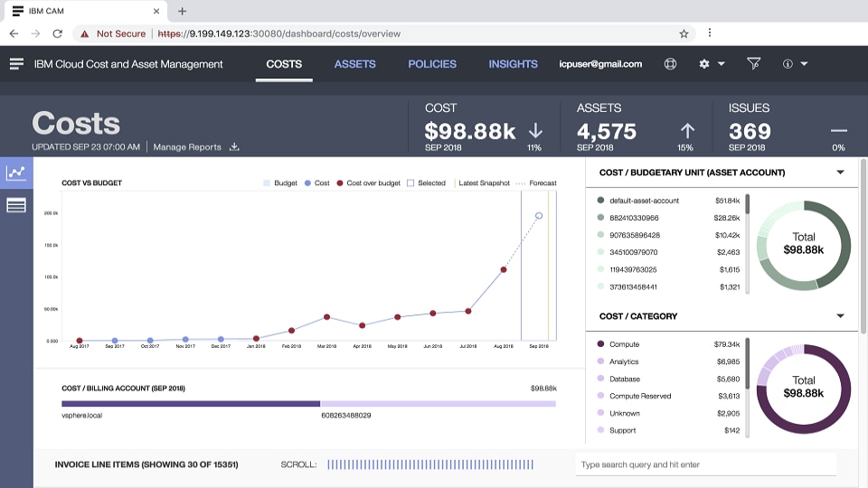Click the Mar 2018 chart data point
The height and width of the screenshot is (488, 868).
(x=326, y=317)
